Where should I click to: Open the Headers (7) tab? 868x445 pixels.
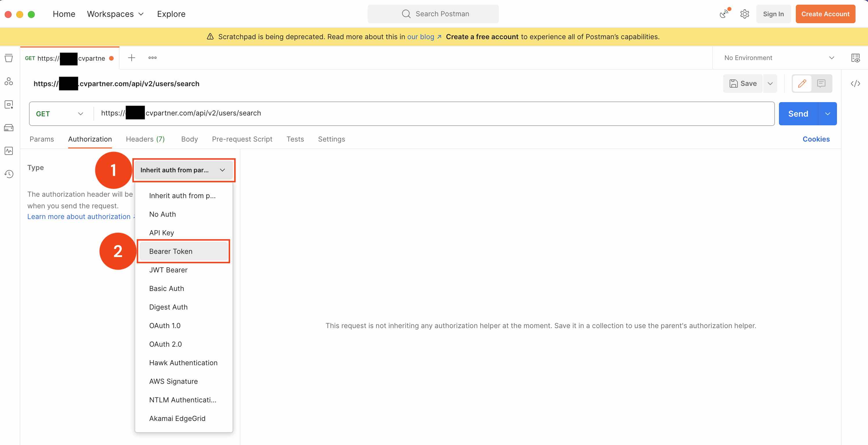tap(145, 139)
